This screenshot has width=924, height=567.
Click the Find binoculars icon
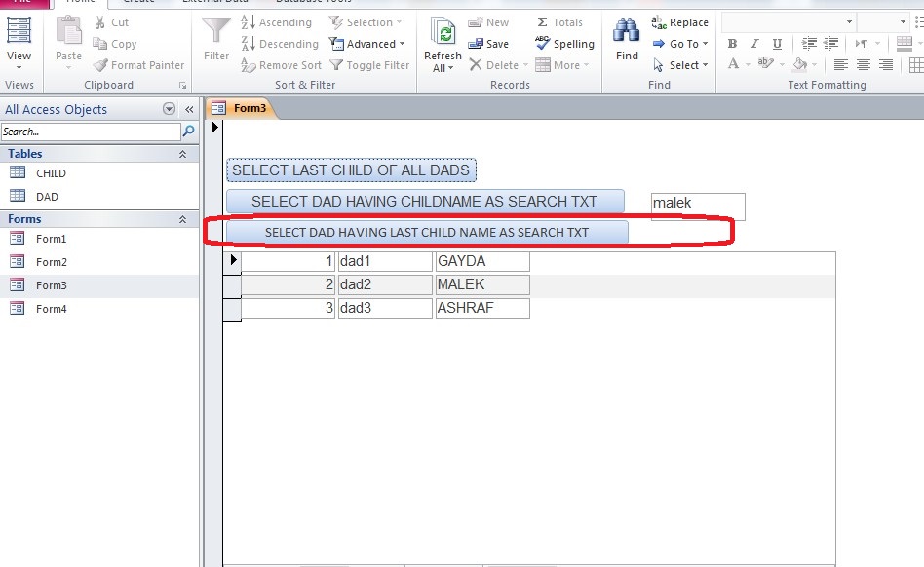tap(627, 32)
